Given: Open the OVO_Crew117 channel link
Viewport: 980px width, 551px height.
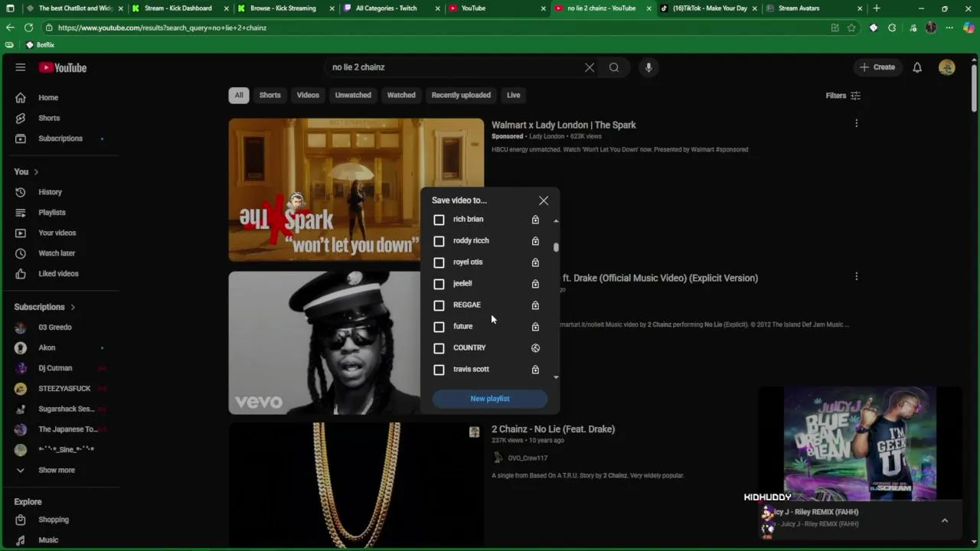Looking at the screenshot, I should pos(528,458).
